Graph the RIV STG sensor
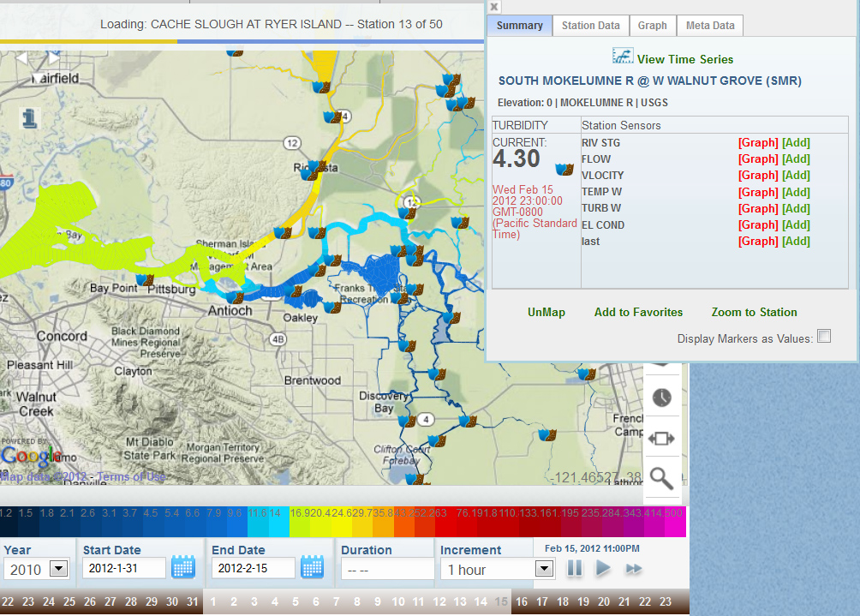The width and height of the screenshot is (860, 616). coord(758,142)
